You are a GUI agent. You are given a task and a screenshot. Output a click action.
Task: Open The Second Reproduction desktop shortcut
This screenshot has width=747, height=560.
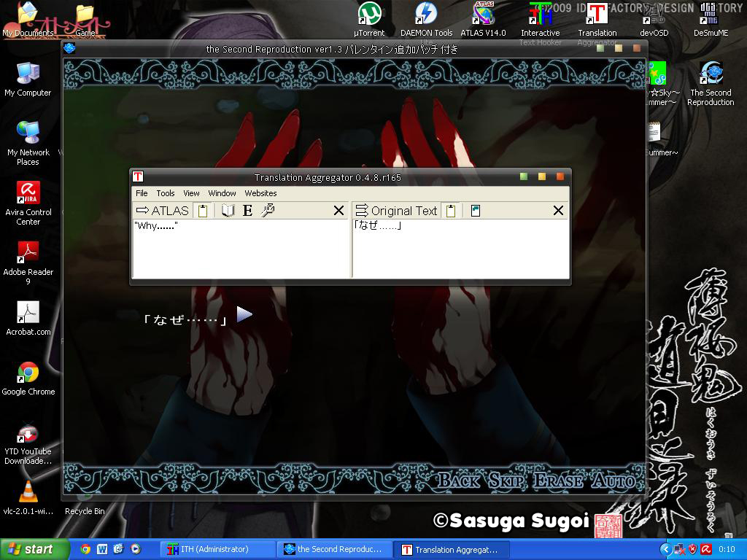711,84
